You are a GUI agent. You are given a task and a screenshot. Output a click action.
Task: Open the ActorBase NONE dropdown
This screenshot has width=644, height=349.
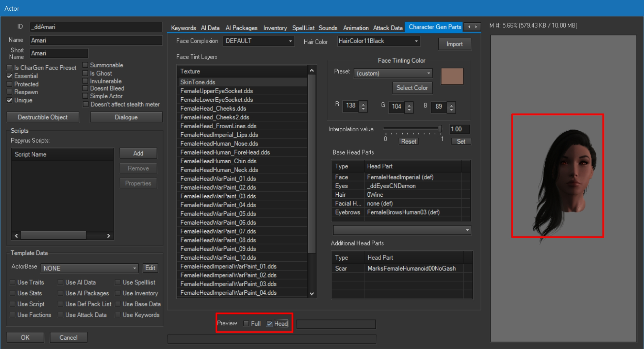(89, 268)
